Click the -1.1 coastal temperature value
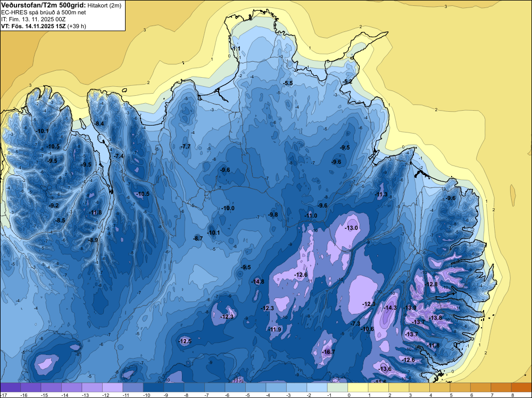Screen dimensions: 532x398 pos(236,48)
